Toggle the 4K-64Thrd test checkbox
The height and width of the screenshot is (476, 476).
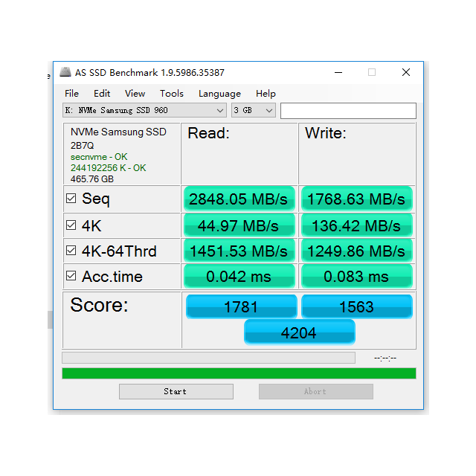pyautogui.click(x=71, y=251)
